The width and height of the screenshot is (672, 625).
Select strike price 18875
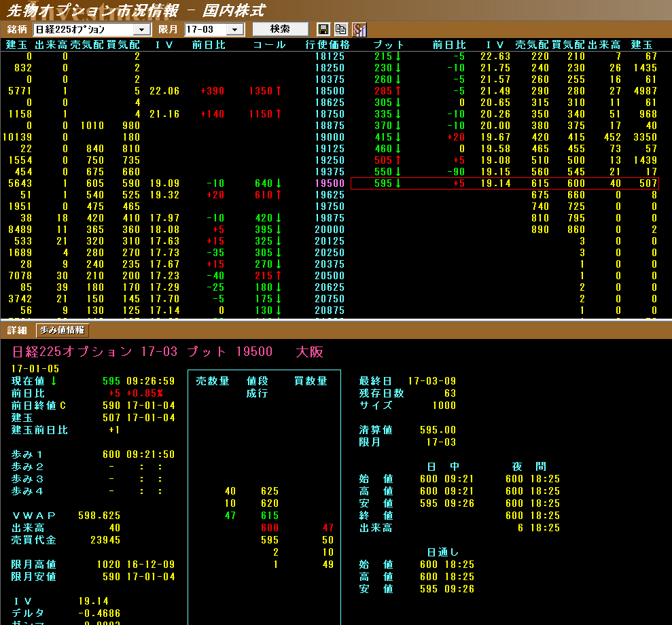330,126
